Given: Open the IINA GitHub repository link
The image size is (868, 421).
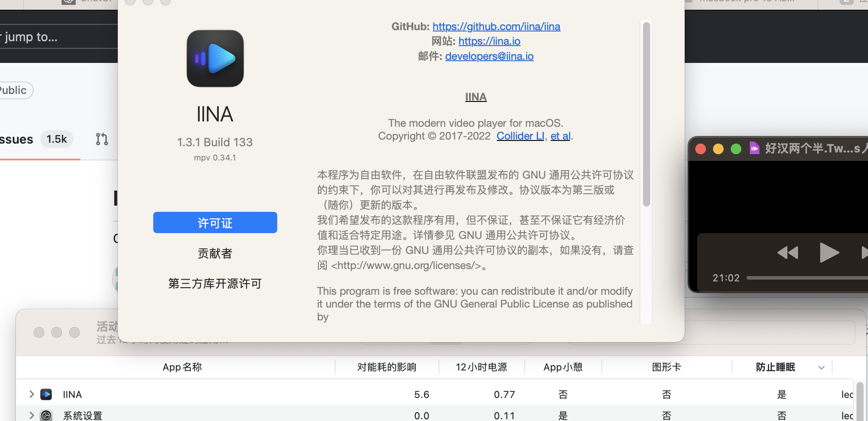Looking at the screenshot, I should [496, 27].
